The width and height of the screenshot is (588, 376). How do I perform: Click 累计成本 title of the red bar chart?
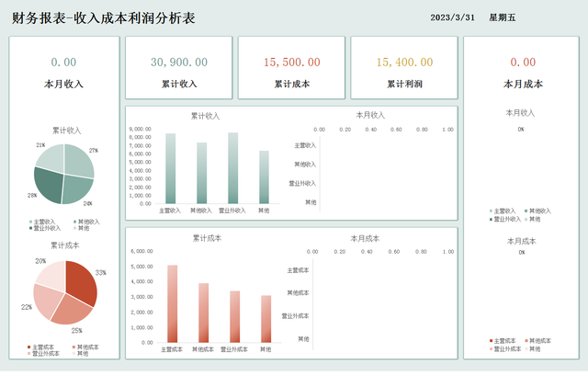click(x=207, y=238)
